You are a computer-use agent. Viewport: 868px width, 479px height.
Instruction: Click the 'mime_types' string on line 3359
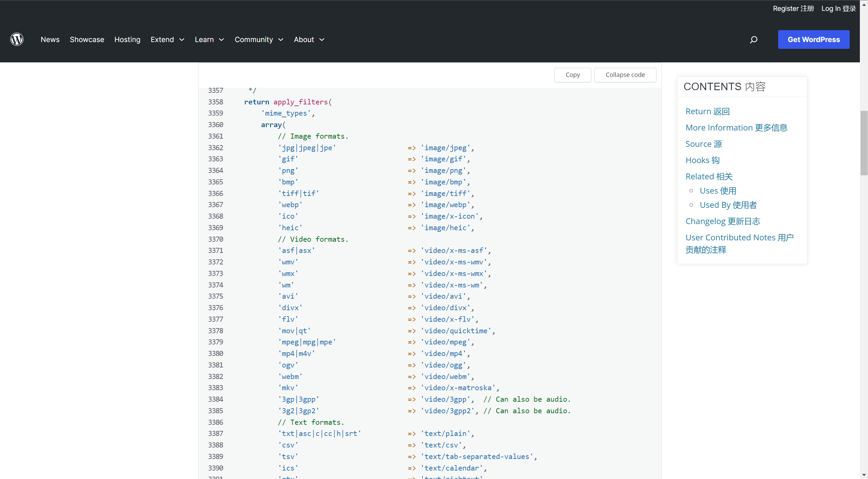point(286,114)
